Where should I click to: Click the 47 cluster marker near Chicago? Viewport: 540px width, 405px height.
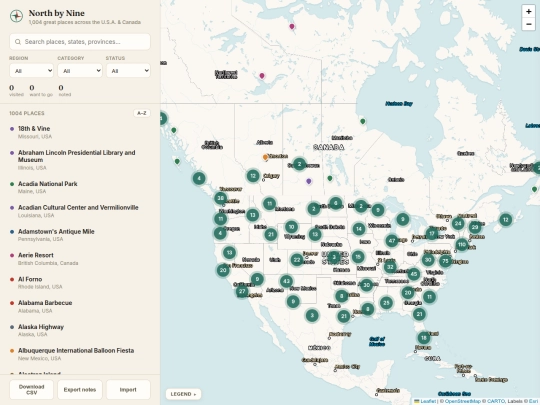pyautogui.click(x=392, y=240)
